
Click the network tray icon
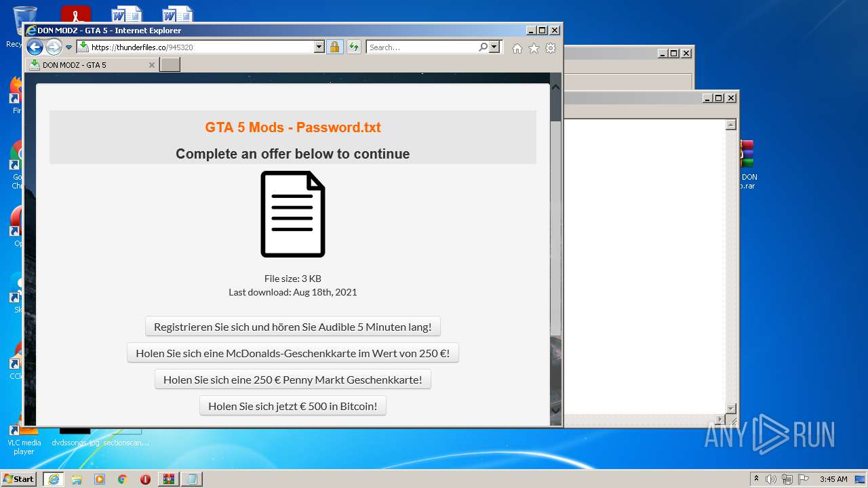[x=787, y=479]
